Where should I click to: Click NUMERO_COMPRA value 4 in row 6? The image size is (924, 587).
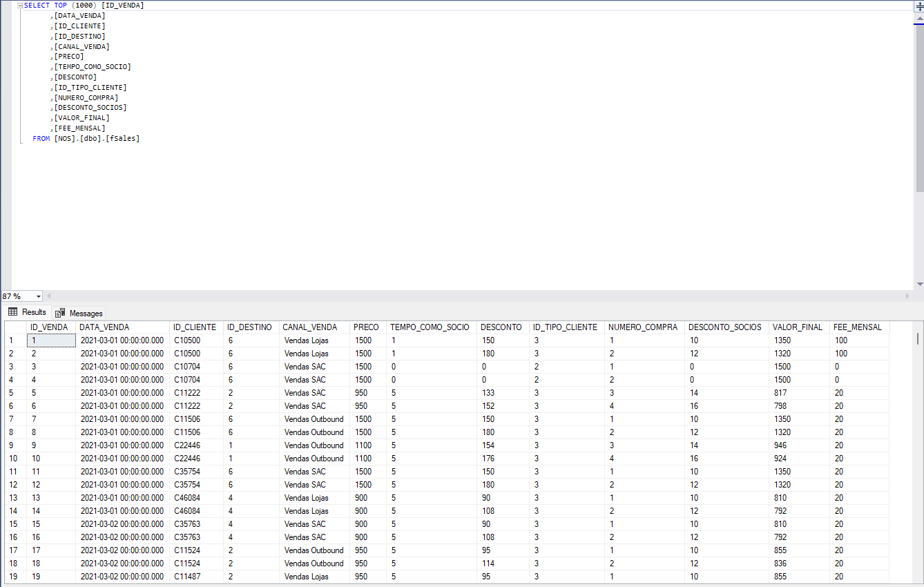[x=645, y=406]
